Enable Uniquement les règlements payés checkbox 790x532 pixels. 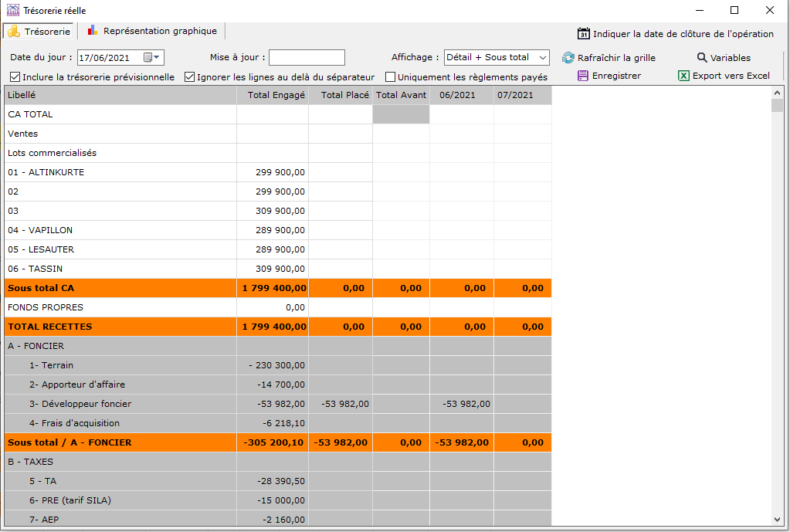(x=391, y=77)
